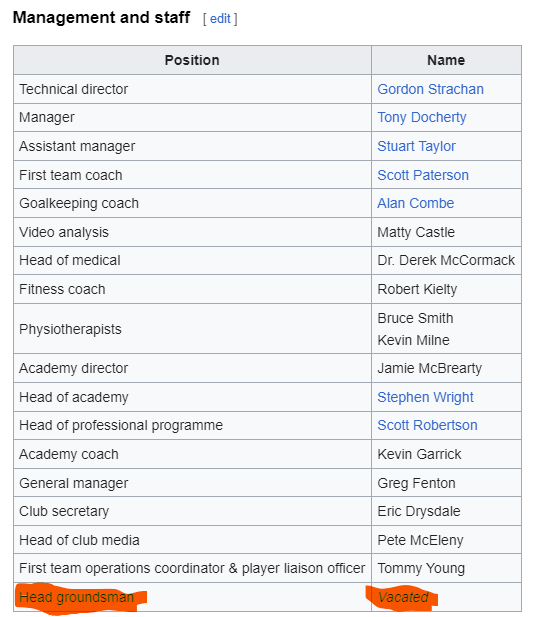This screenshot has height=617, width=534.
Task: Click the Name column header
Action: 446,60
